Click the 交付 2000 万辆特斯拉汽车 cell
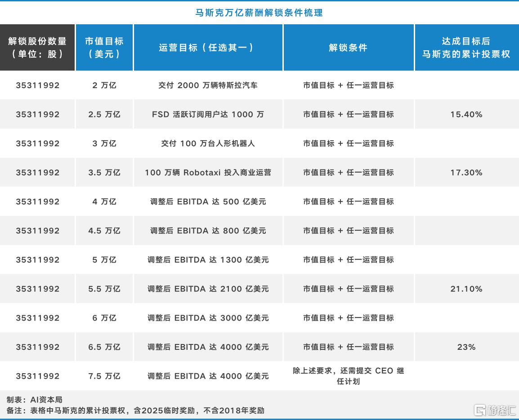The image size is (519, 420). tap(208, 85)
